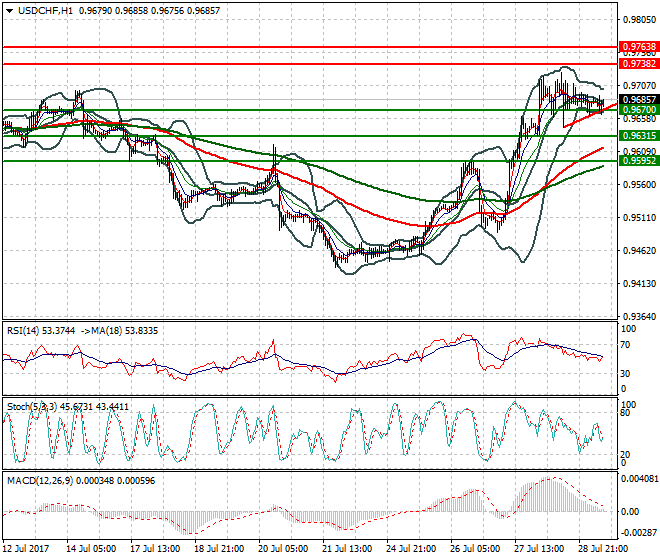Click the 0.95110 price scale value
The height and width of the screenshot is (560, 660).
[x=639, y=218]
